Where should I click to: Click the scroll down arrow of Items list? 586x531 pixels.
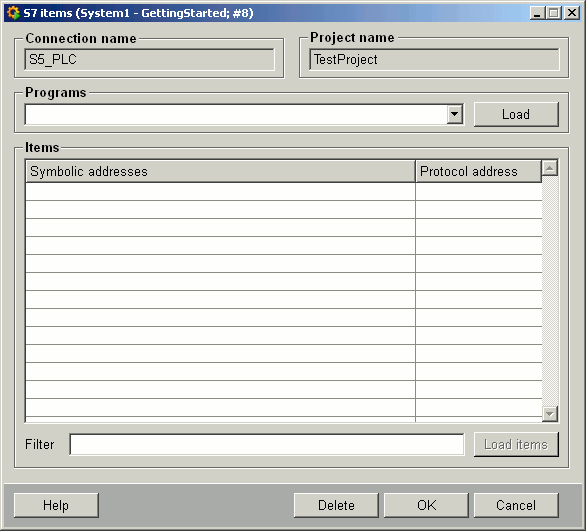point(550,414)
